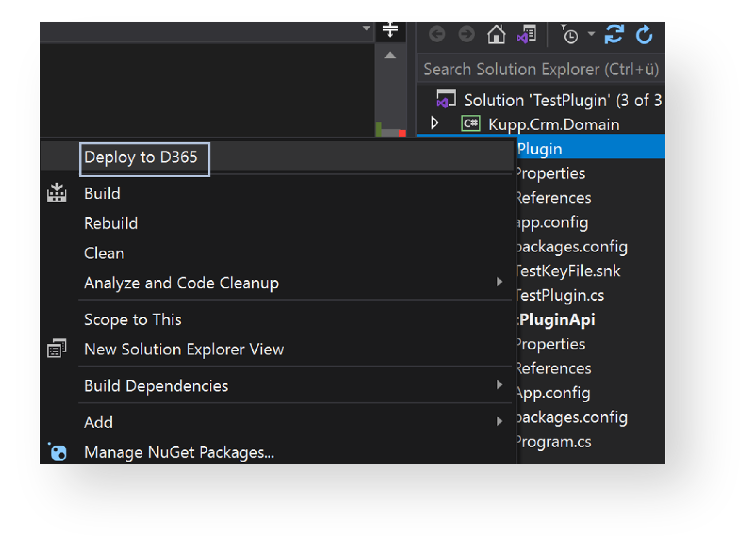756x552 pixels.
Task: Expand the Kupp.Crm.Domain project
Action: pyautogui.click(x=435, y=123)
